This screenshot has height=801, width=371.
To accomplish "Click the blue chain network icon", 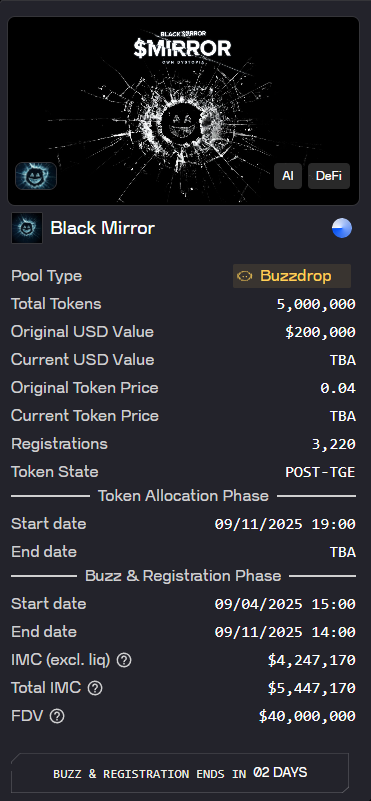I will coord(342,228).
